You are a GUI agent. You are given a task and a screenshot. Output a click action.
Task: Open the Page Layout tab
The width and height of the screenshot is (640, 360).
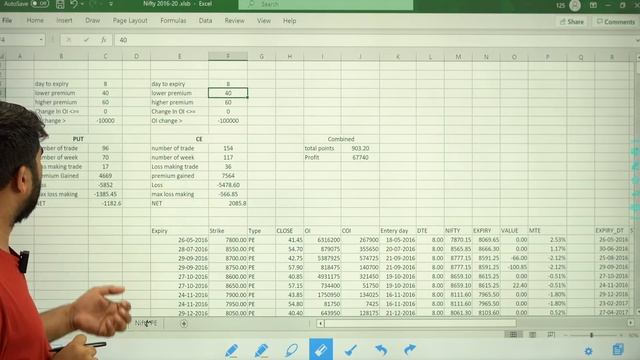point(130,20)
